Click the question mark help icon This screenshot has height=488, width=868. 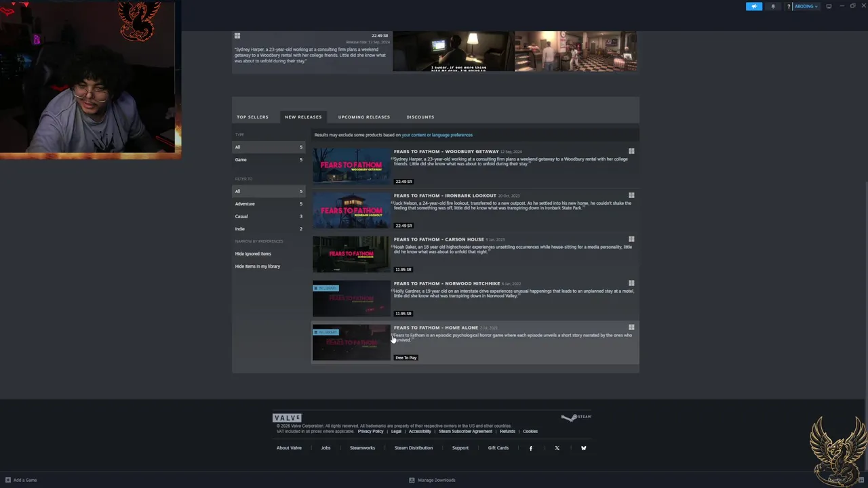[x=789, y=6]
